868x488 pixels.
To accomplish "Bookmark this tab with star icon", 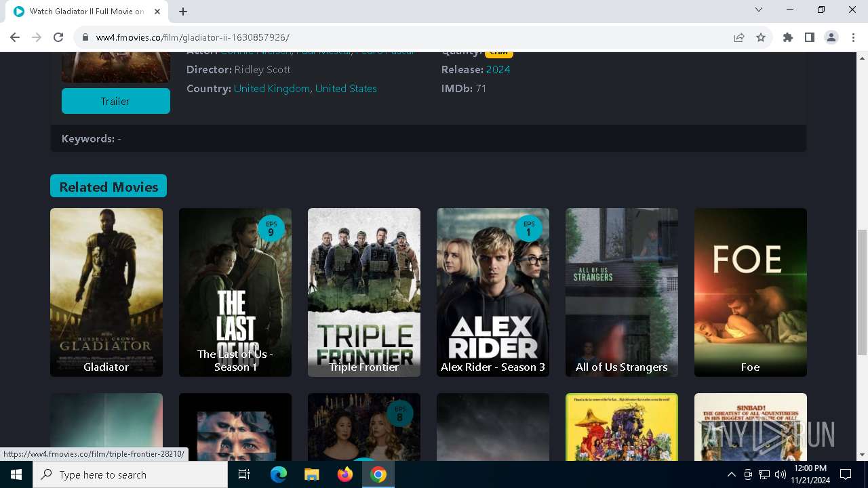I will click(761, 37).
